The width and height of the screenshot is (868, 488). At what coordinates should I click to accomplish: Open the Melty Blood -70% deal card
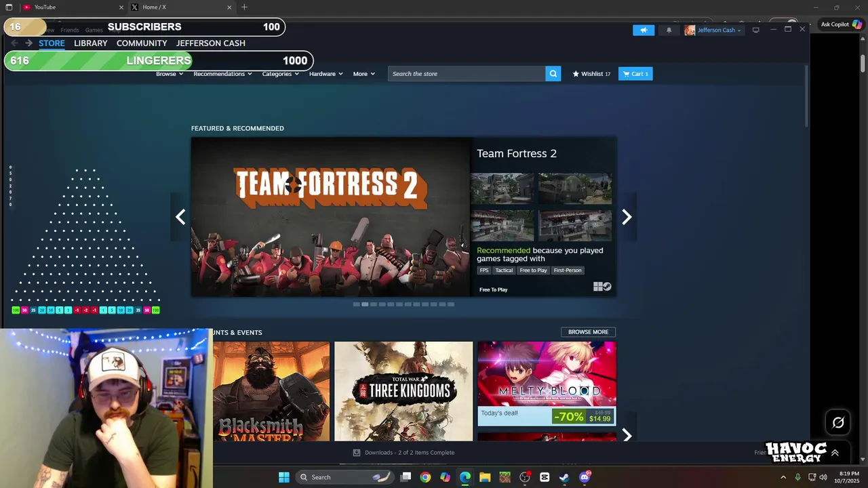[x=547, y=384]
